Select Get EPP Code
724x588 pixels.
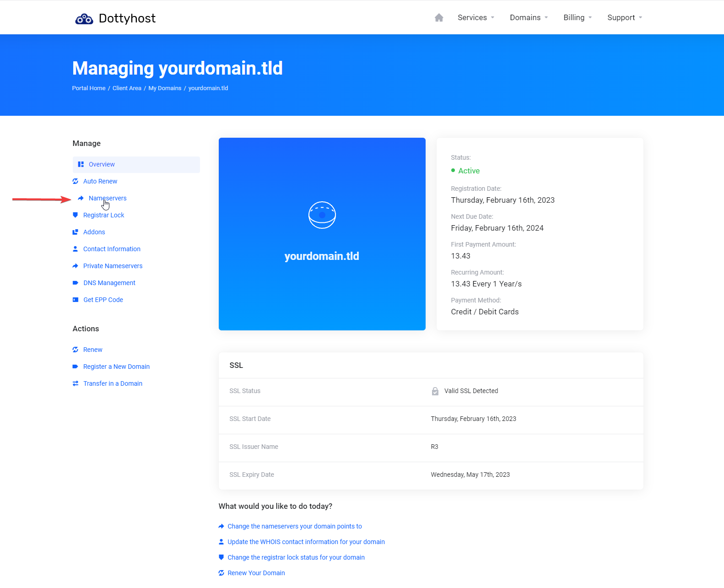103,300
